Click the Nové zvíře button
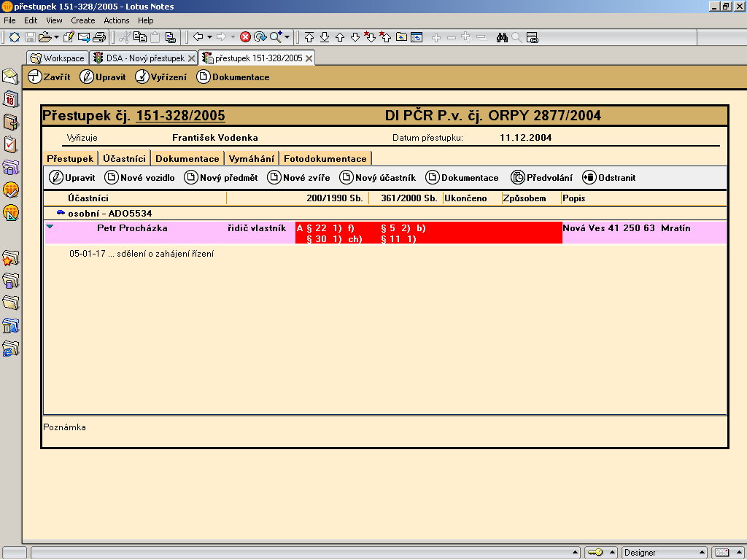747x560 pixels. (x=298, y=178)
